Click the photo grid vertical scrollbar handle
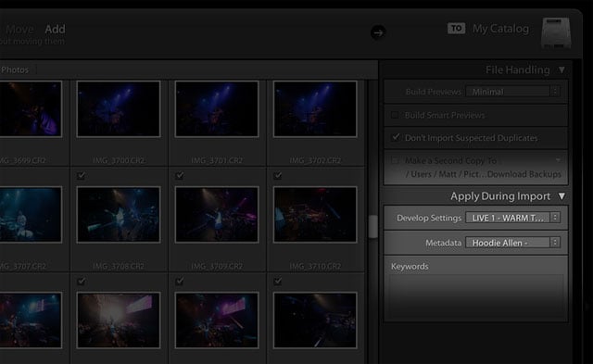The width and height of the screenshot is (593, 364). [372, 226]
